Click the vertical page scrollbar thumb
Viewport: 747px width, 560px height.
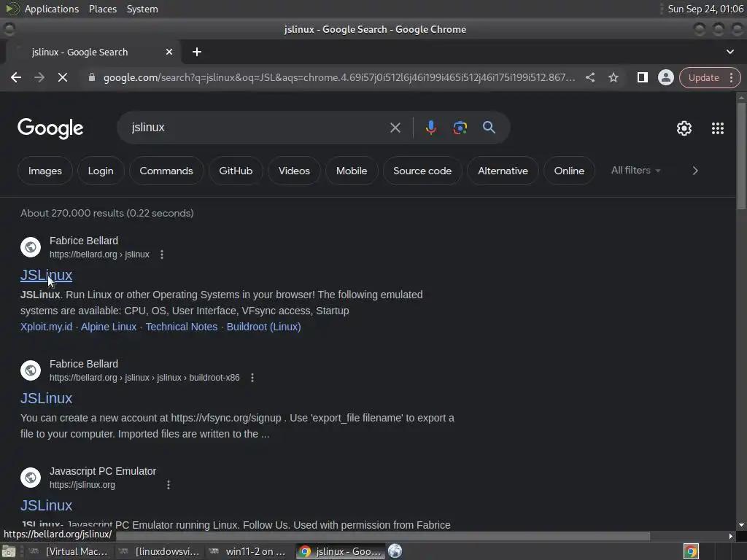point(741,156)
